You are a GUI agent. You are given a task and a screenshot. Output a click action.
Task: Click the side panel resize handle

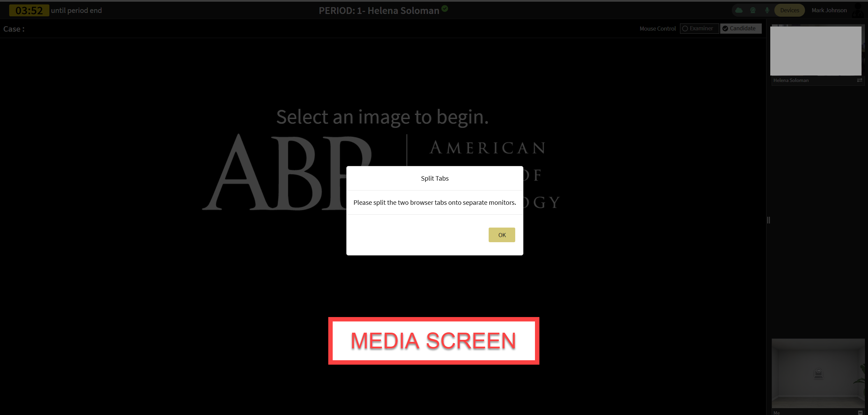click(769, 220)
